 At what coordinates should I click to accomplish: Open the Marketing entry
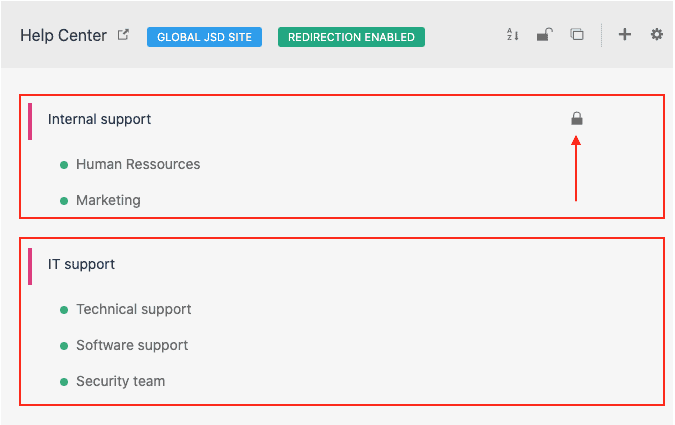click(x=108, y=200)
